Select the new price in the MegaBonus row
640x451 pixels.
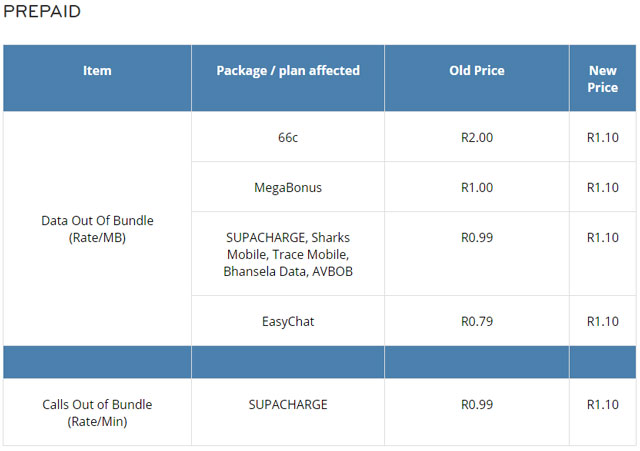(x=602, y=187)
